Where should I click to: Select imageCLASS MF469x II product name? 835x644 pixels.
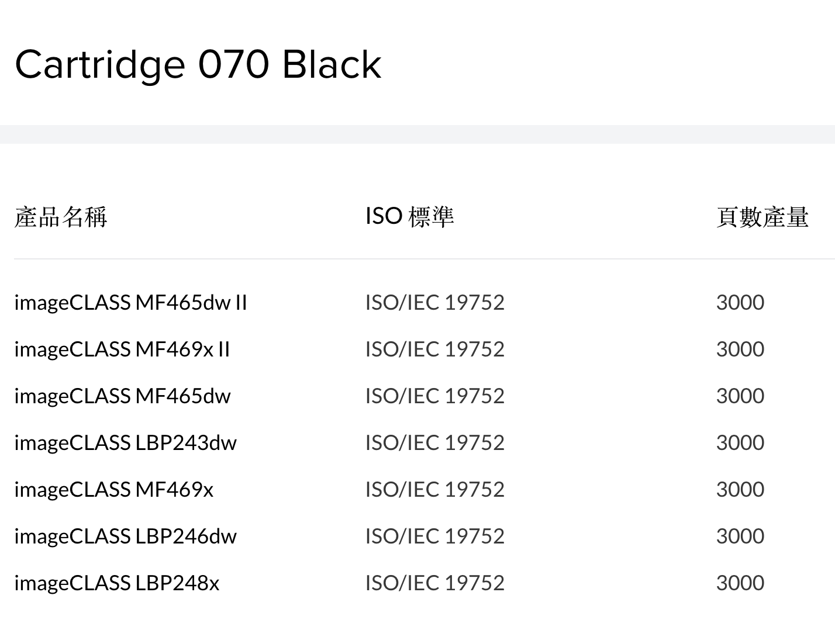(122, 349)
